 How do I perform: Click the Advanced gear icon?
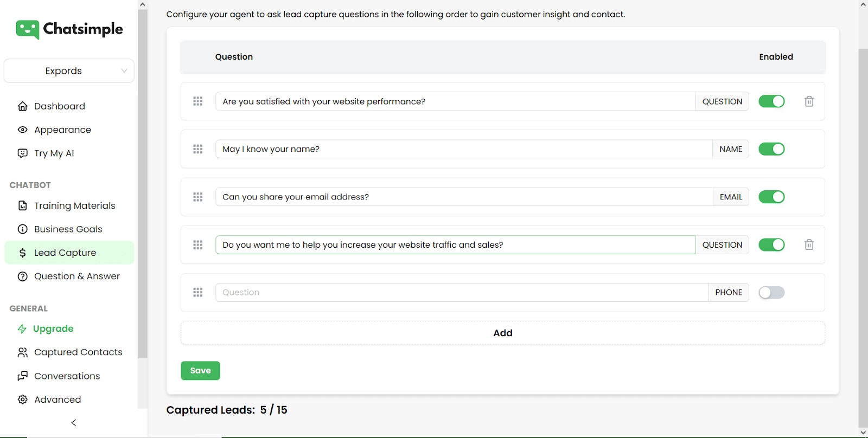pyautogui.click(x=23, y=400)
